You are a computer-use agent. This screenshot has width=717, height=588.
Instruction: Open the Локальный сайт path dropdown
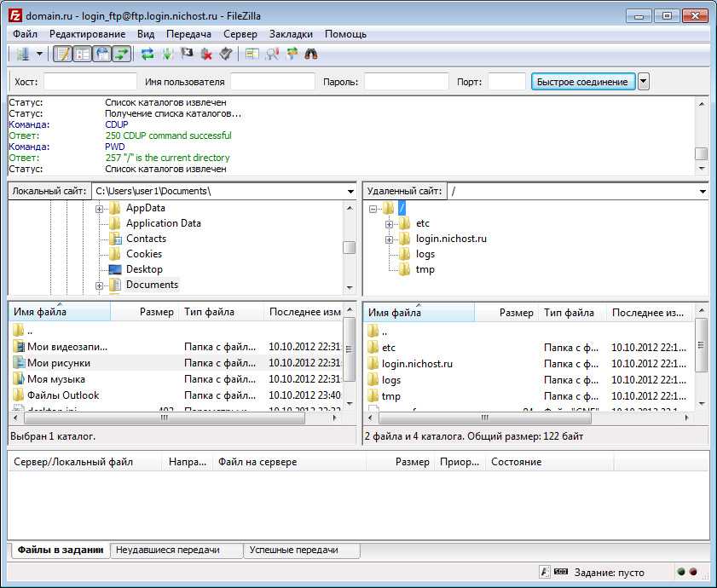350,192
